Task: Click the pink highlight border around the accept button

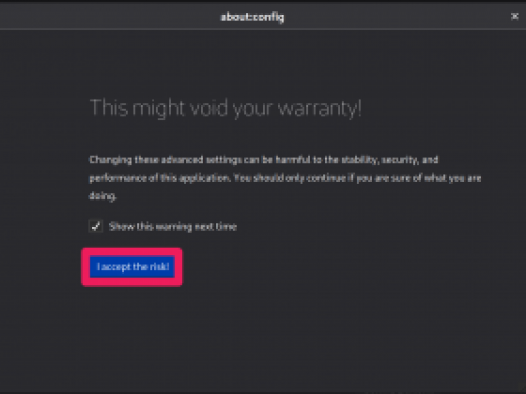Action: 132,251
